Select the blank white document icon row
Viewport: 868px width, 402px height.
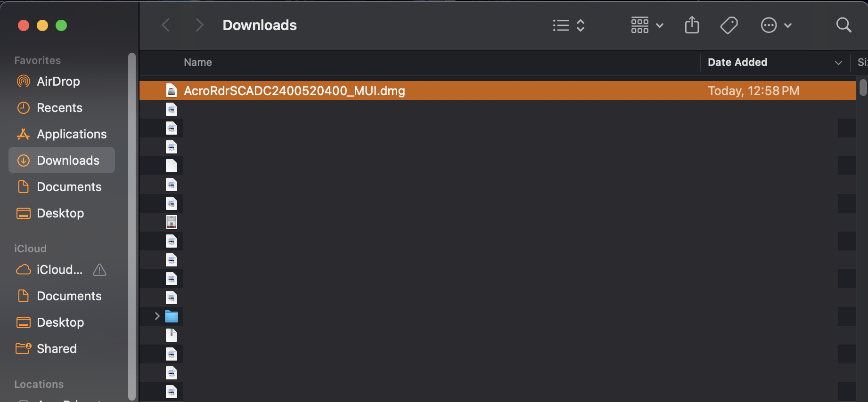pyautogui.click(x=172, y=166)
